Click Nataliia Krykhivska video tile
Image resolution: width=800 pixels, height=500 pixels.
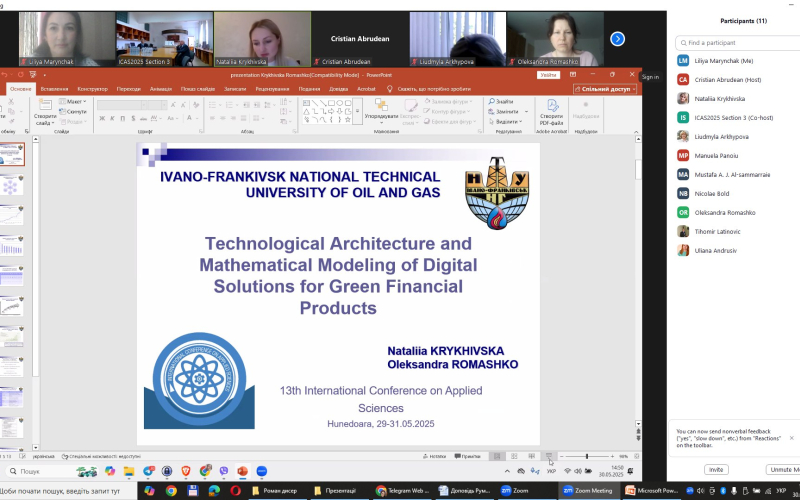pos(262,39)
